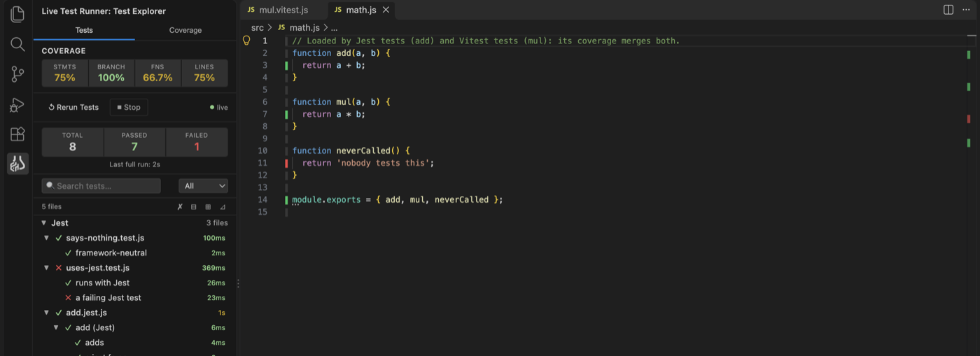
Task: Click the FAILED 1 tests tile
Action: [197, 142]
